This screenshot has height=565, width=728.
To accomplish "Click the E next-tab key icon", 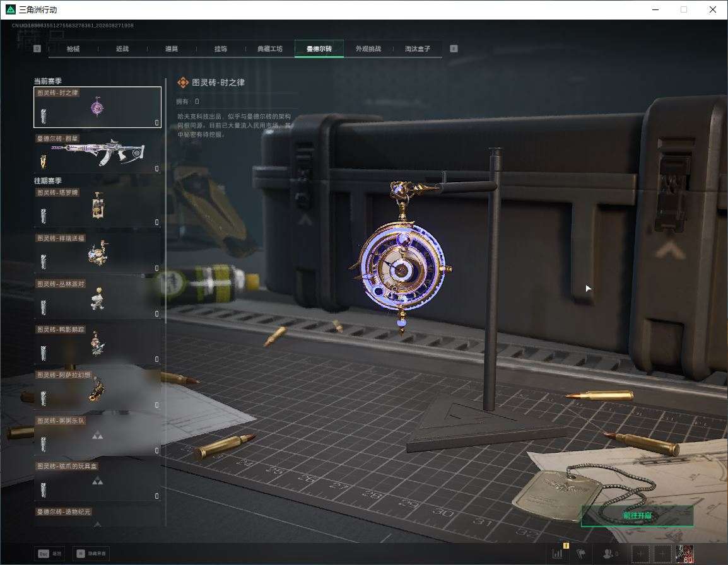I will [454, 49].
